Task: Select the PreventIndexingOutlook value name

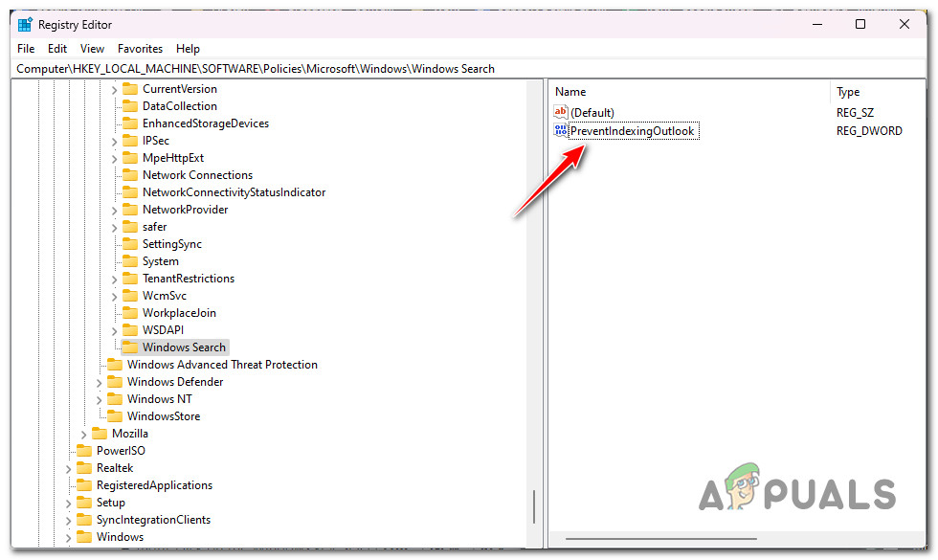Action: 633,131
